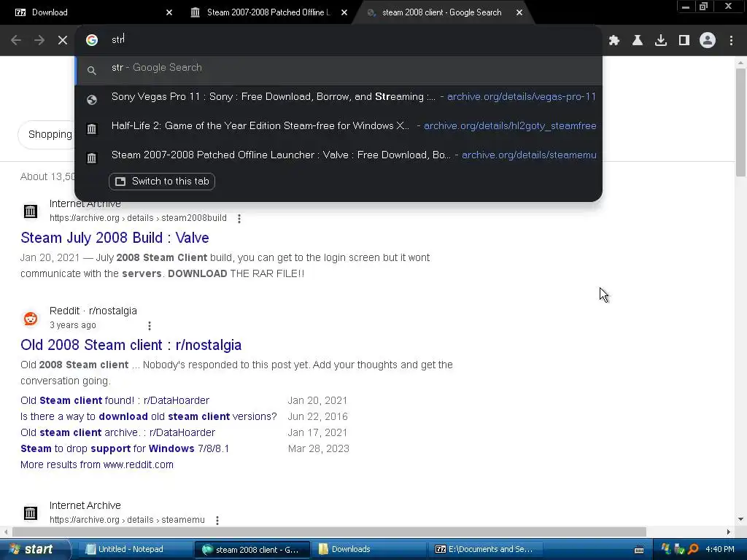
Task: Close the Download tab
Action: coord(169,12)
